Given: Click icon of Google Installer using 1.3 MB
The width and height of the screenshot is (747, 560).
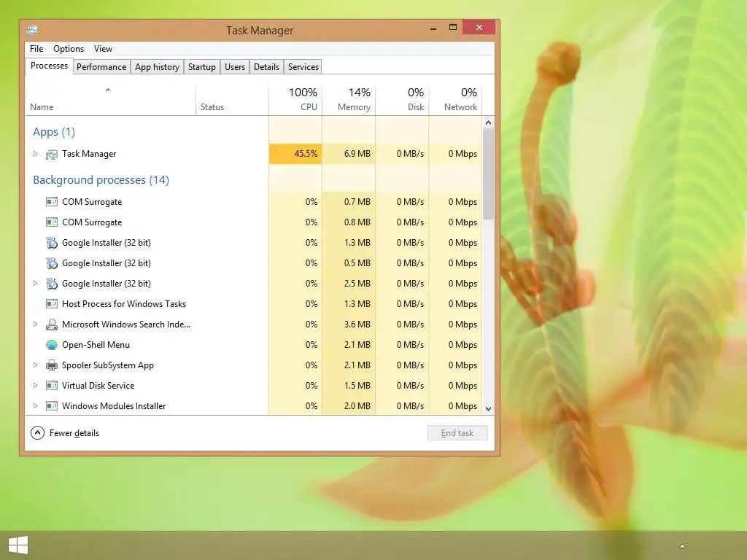Looking at the screenshot, I should [x=52, y=243].
